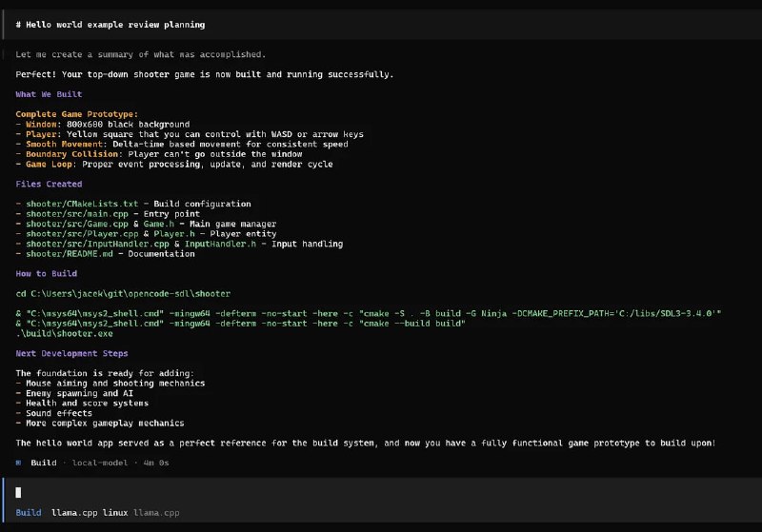762x532 pixels.
Task: Click the session title Hello world example
Action: click(x=110, y=24)
